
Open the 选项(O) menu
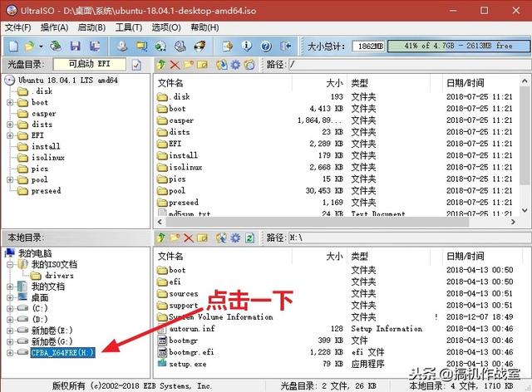pos(166,27)
